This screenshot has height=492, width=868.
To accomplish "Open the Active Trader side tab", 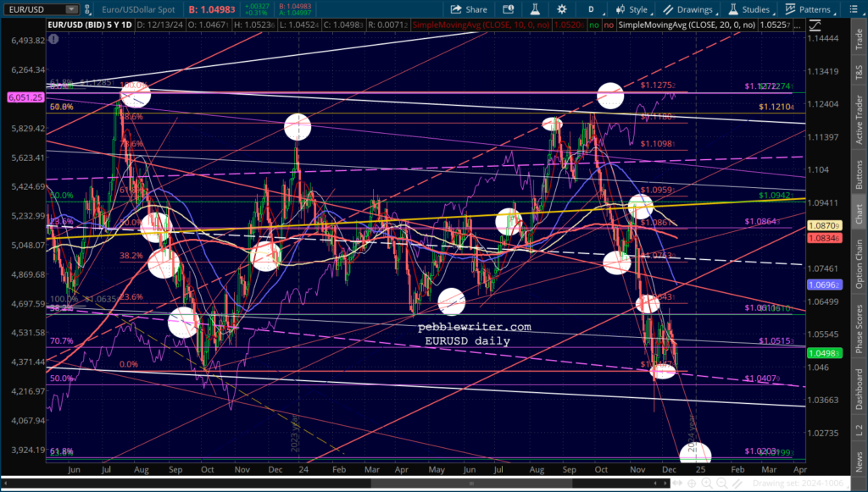I will click(859, 119).
